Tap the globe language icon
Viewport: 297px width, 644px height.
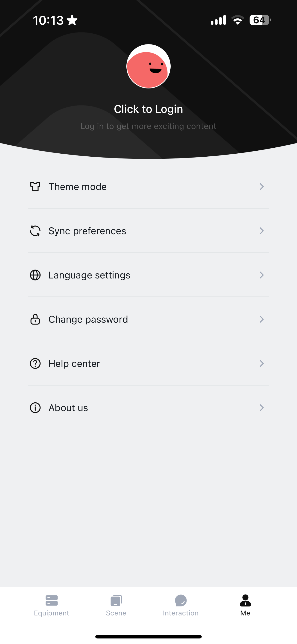(35, 275)
